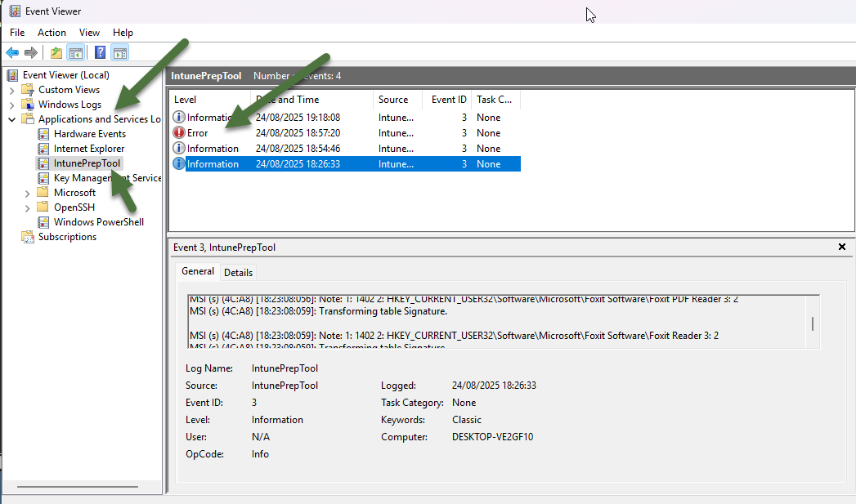The height and width of the screenshot is (504, 856).
Task: Close the Event 3 preview pane
Action: (841, 247)
